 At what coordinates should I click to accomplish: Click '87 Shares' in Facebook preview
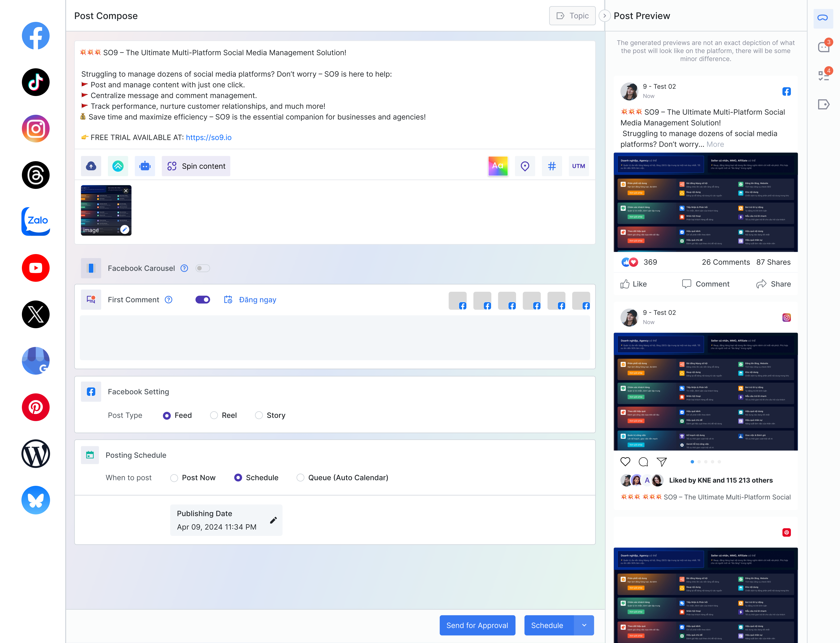773,262
